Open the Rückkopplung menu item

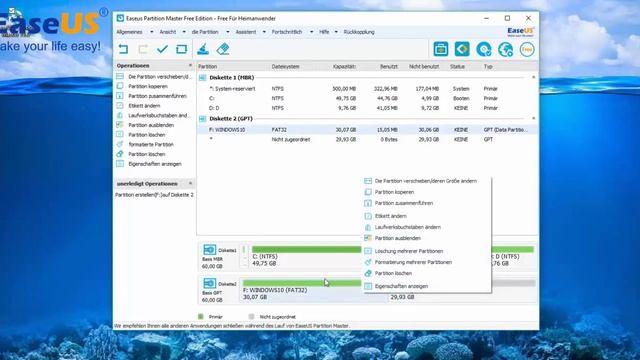[x=359, y=32]
